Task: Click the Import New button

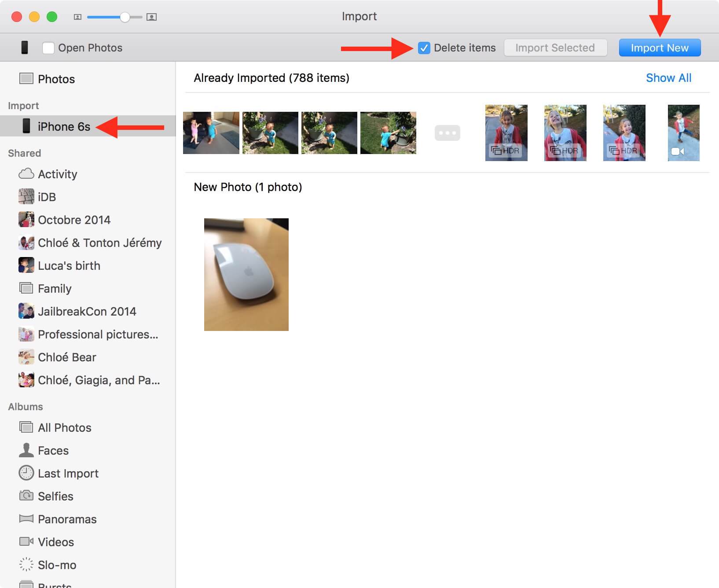Action: click(660, 48)
